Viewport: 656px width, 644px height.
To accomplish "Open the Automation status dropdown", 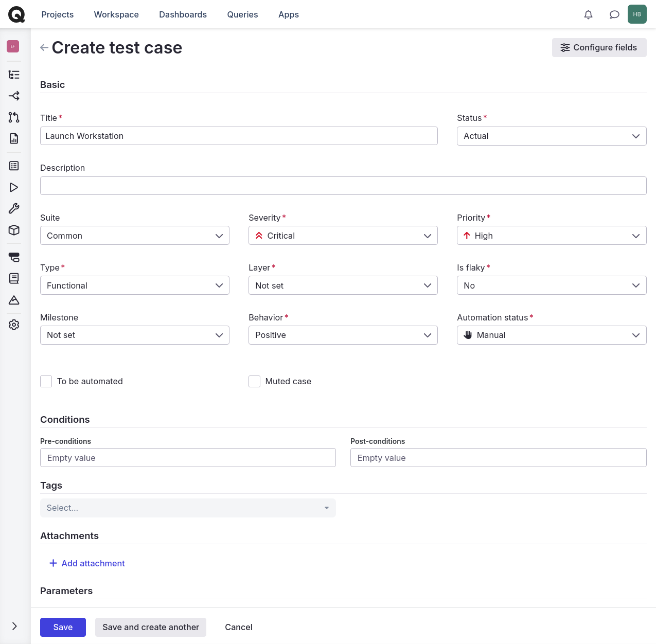I will coord(551,335).
